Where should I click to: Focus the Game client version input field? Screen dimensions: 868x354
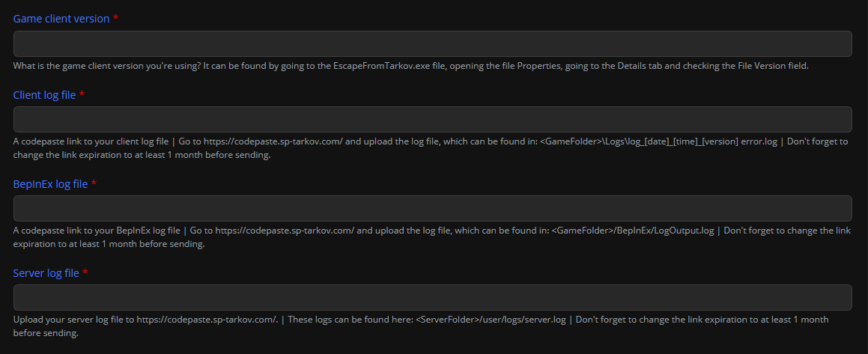(x=432, y=43)
